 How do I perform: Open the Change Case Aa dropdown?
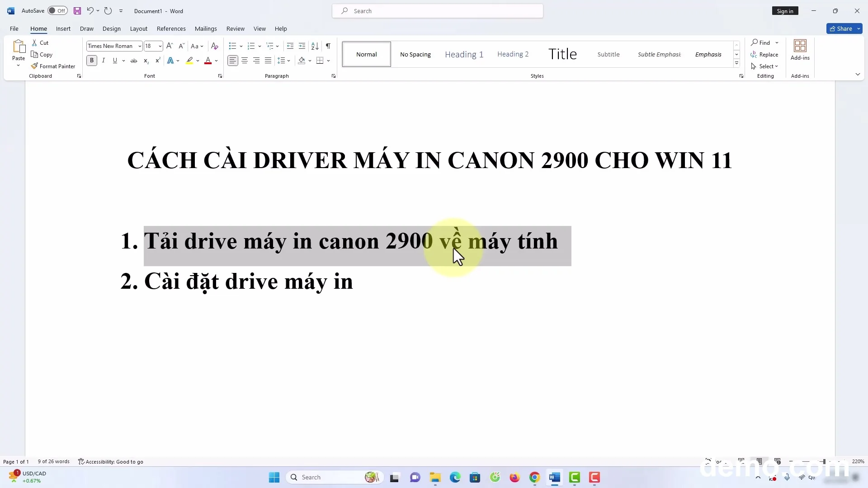click(197, 46)
